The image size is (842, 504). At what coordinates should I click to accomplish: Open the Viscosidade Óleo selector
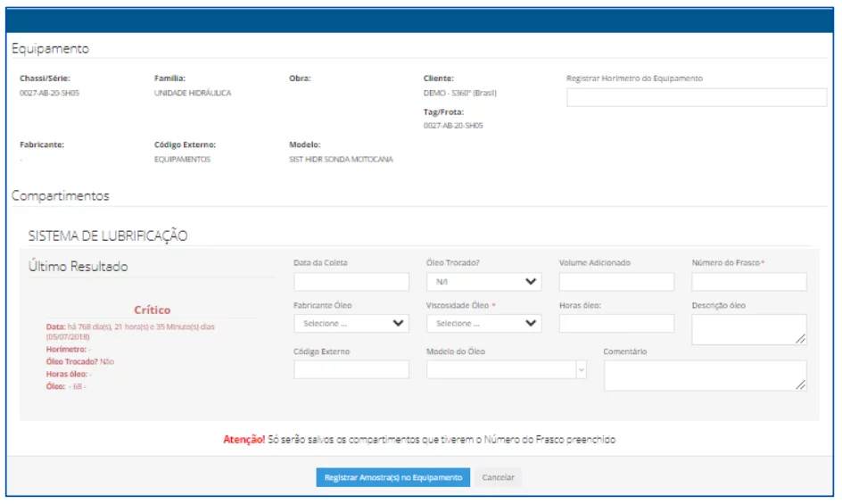tap(483, 324)
